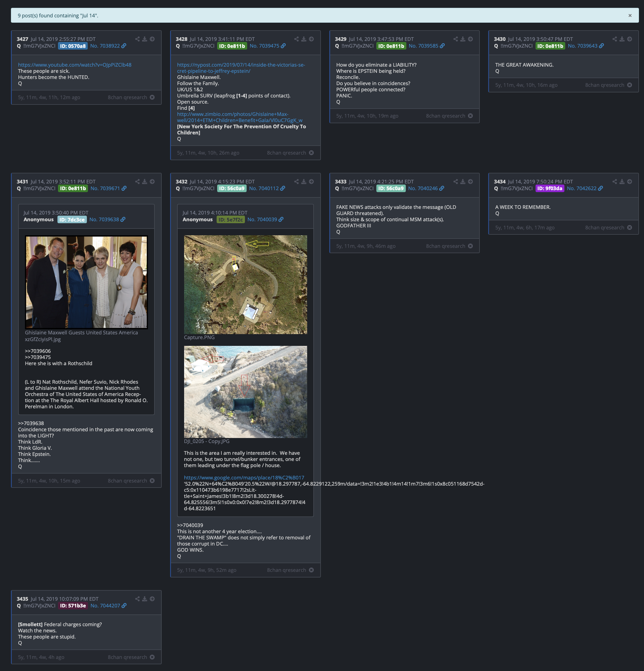Download post 3434
Screen dimensions: 644x671
[x=622, y=181]
